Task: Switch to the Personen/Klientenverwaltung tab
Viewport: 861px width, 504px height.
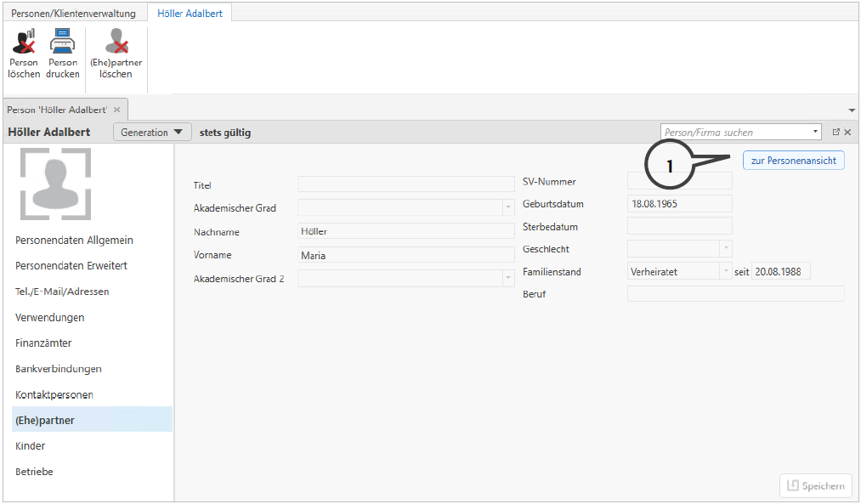Action: pos(73,14)
